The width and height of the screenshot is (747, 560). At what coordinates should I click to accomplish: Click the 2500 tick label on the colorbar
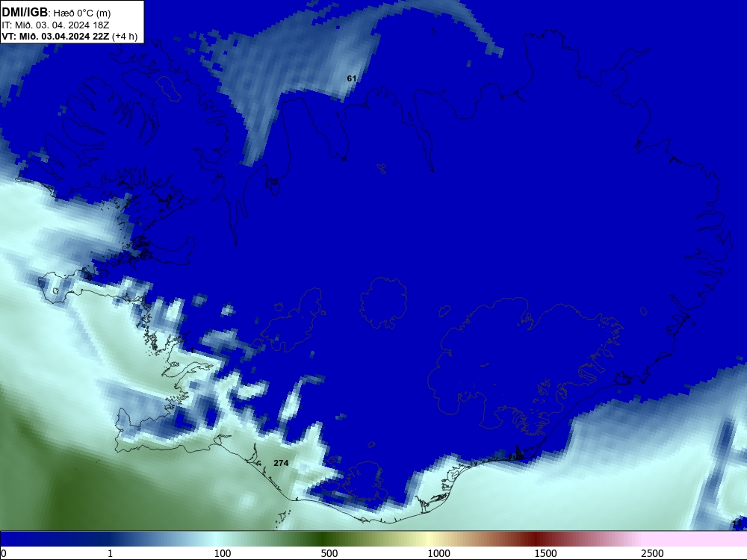652,553
